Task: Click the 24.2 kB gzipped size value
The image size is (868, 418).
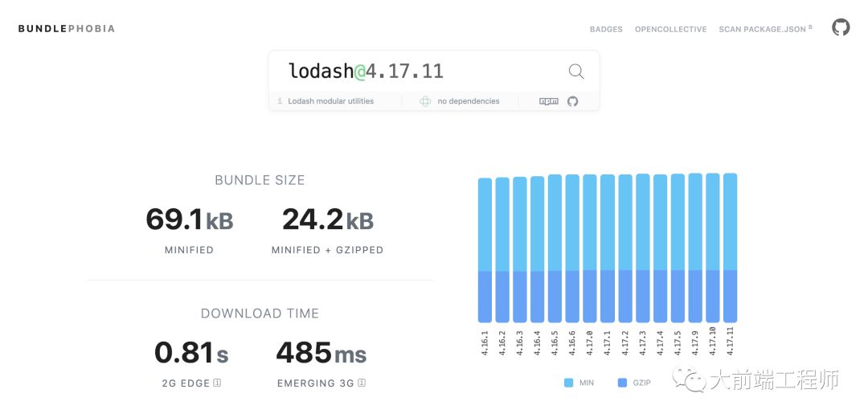Action: (x=328, y=219)
